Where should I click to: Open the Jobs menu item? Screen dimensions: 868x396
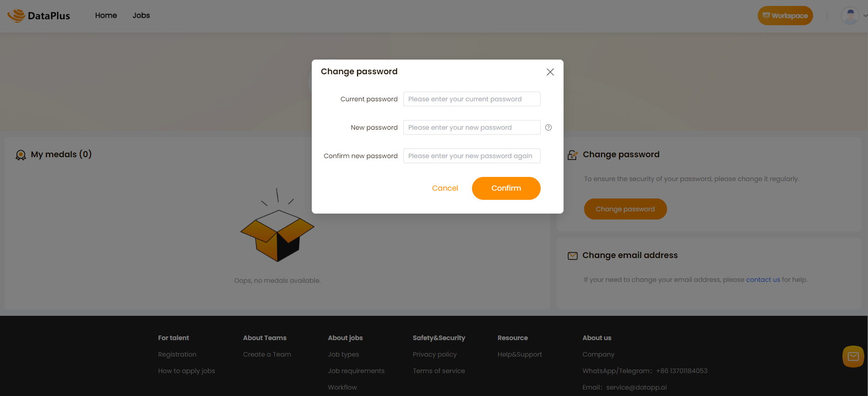(141, 16)
